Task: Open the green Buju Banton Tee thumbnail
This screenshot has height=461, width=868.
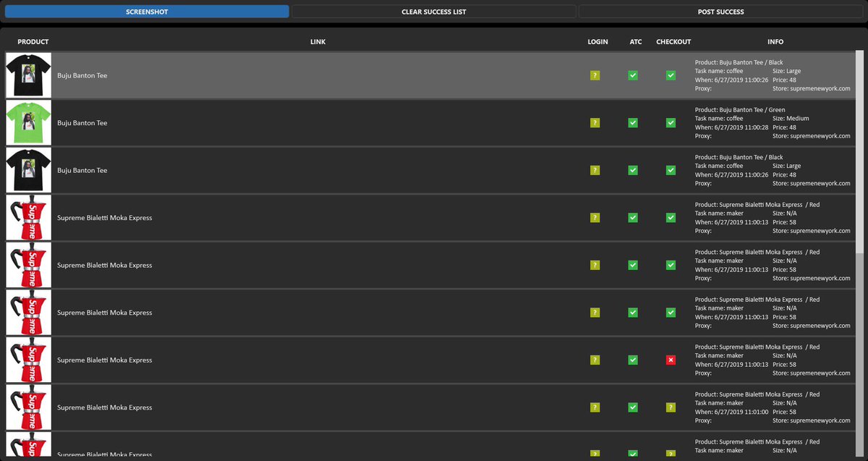Action: pyautogui.click(x=29, y=123)
